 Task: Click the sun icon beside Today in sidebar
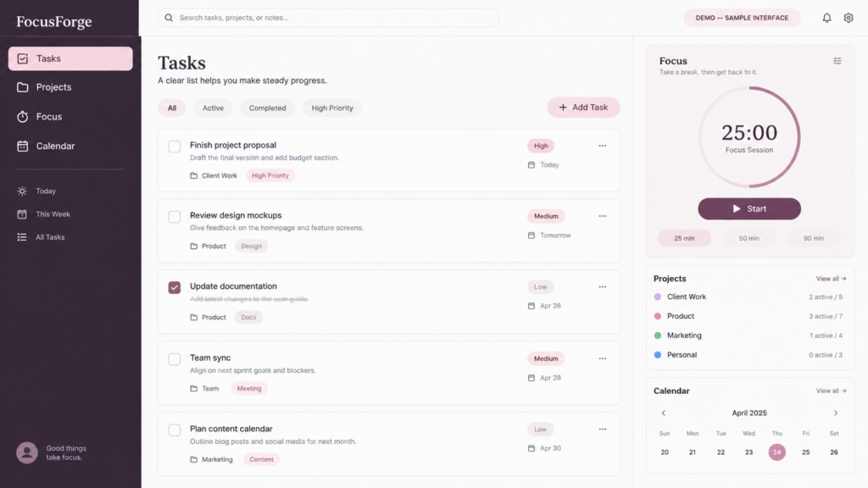coord(22,191)
